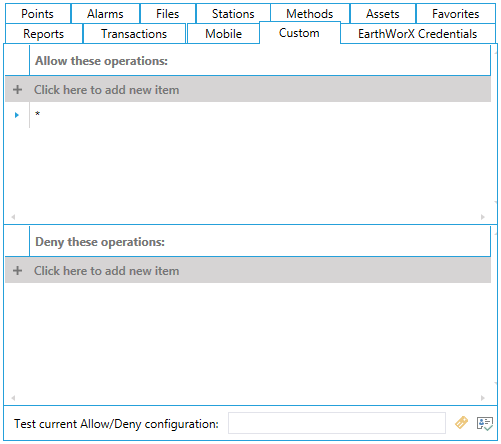Open the Reports tab
The image size is (501, 444).
(44, 34)
